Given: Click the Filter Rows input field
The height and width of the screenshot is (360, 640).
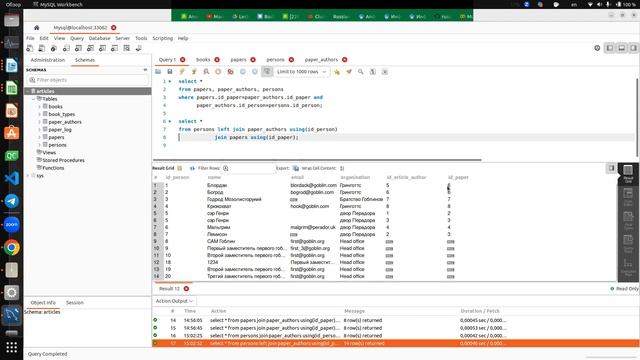Looking at the screenshot, I should click(x=249, y=168).
